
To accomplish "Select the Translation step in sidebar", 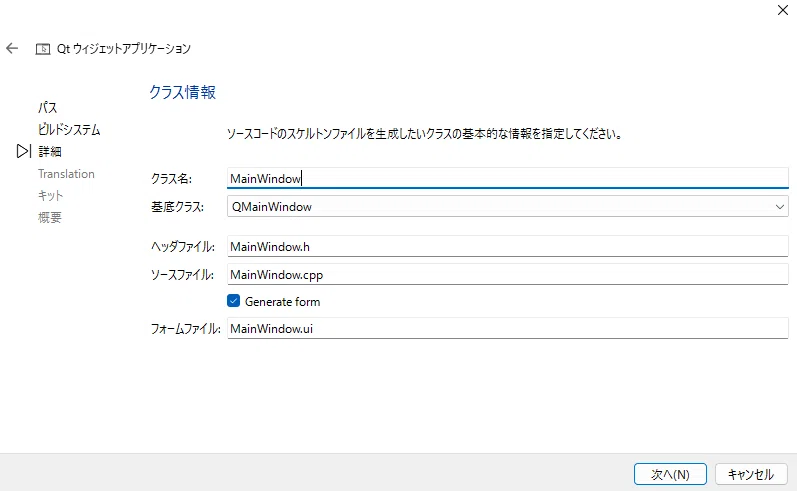I will point(66,174).
